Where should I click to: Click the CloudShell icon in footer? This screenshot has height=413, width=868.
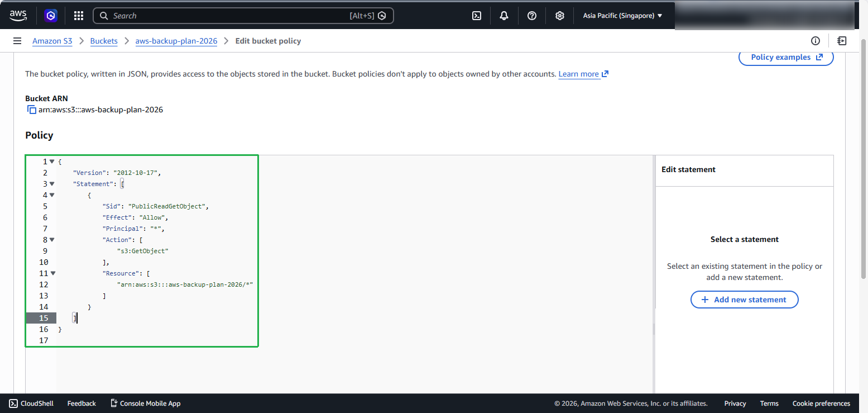(13, 403)
